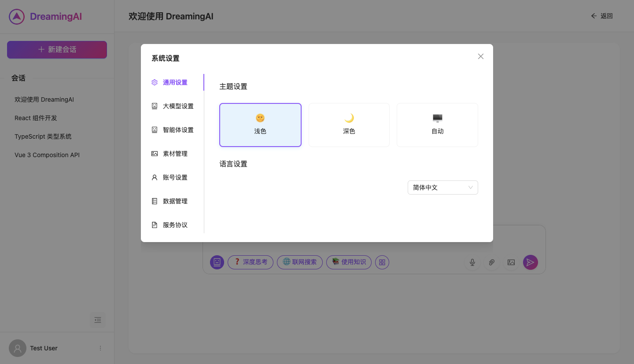The height and width of the screenshot is (364, 634).
Task: Open the 简体中文 language dropdown
Action: [442, 187]
